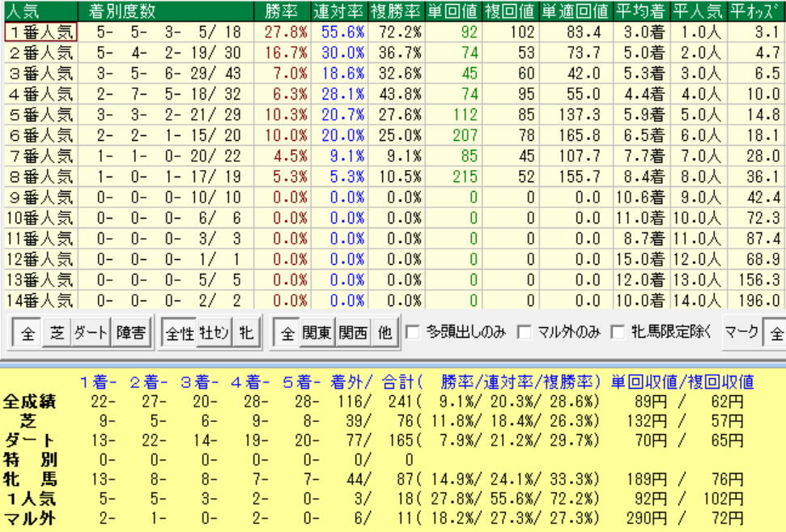Sort by the 複勝率 column header
This screenshot has height=532, width=786.
coord(397,11)
